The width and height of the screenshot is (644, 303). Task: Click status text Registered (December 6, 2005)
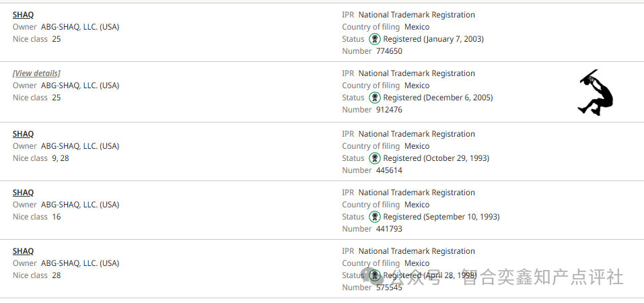(438, 98)
